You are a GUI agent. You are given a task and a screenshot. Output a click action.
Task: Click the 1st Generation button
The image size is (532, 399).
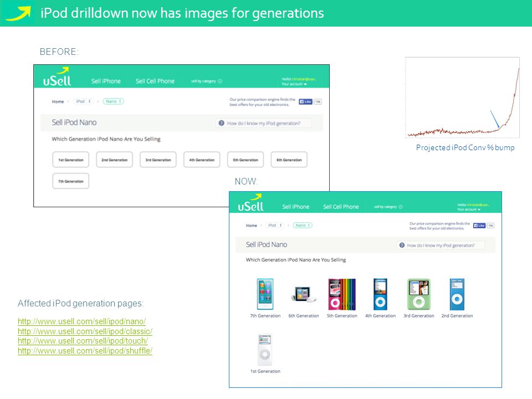[70, 160]
